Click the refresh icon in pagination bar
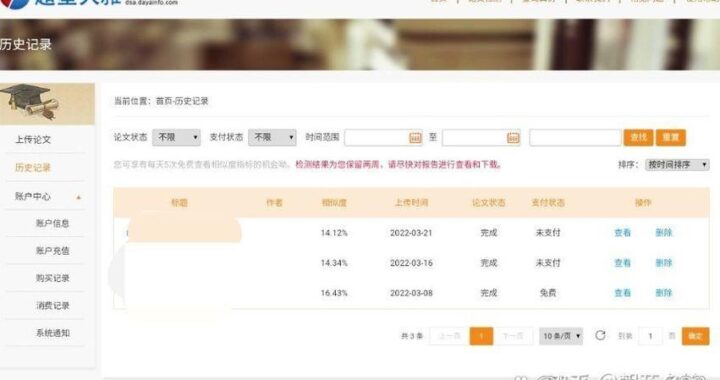 (x=600, y=335)
